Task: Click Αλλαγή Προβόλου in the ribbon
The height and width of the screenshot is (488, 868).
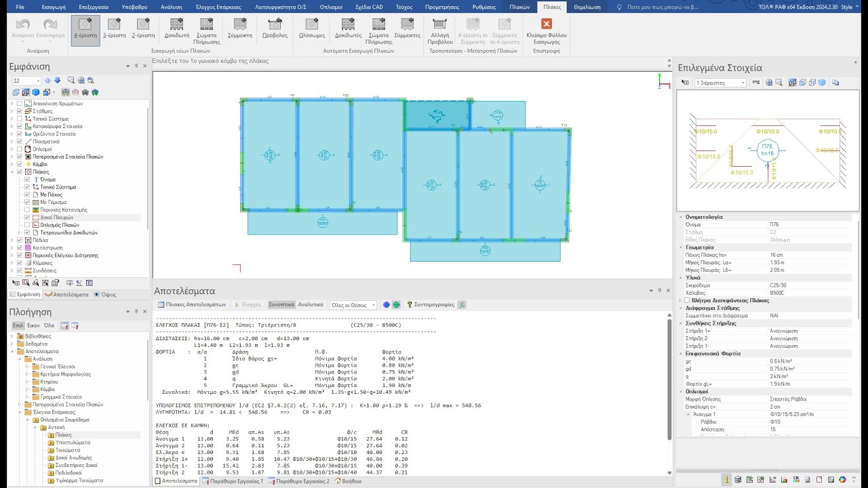Action: click(x=440, y=30)
